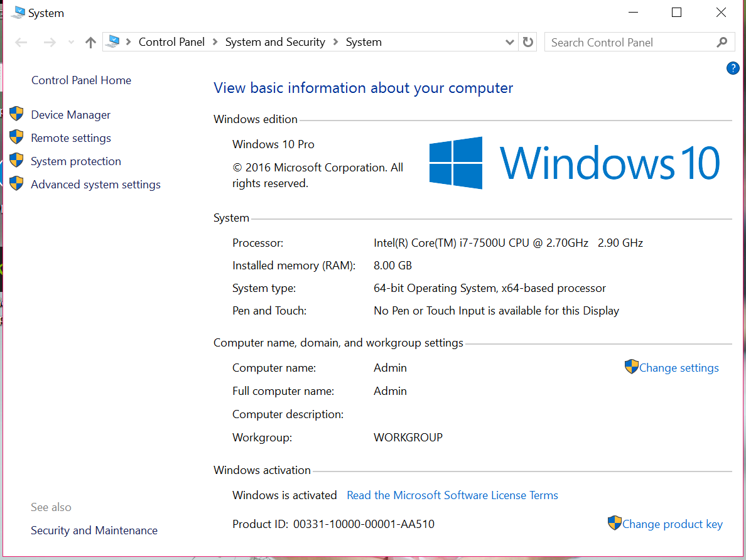Image resolution: width=746 pixels, height=560 pixels.
Task: Click the back navigation arrow
Action: tap(21, 42)
